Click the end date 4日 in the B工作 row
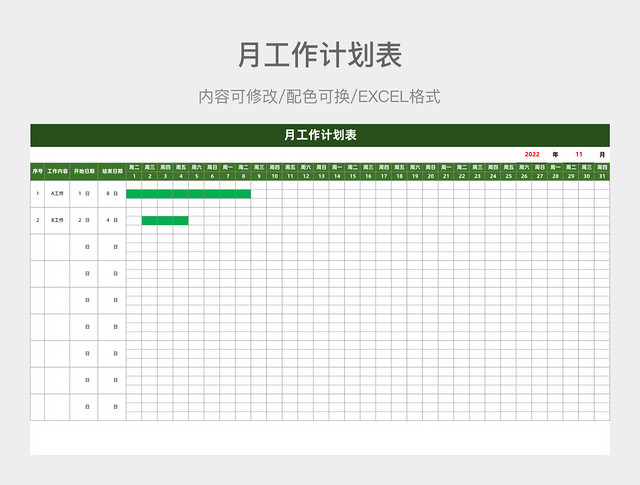The image size is (640, 485). tap(112, 220)
